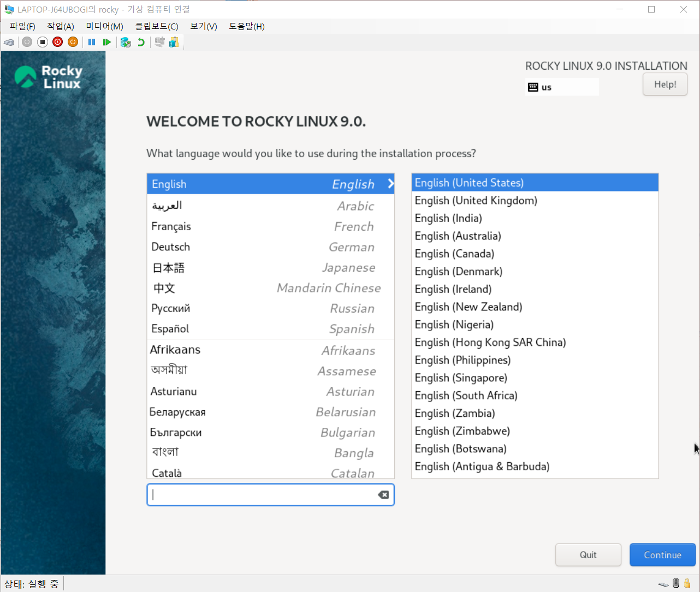Select Assamese language
700x592 pixels.
[270, 371]
